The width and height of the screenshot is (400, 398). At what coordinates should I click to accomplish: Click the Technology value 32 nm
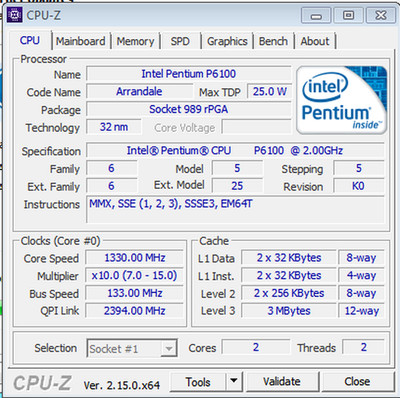coord(114,127)
